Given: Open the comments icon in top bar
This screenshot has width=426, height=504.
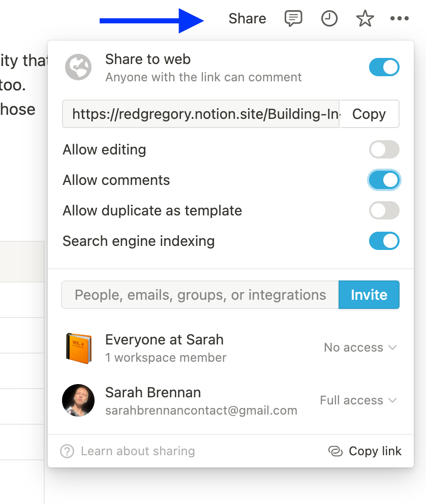Looking at the screenshot, I should pos(293,18).
